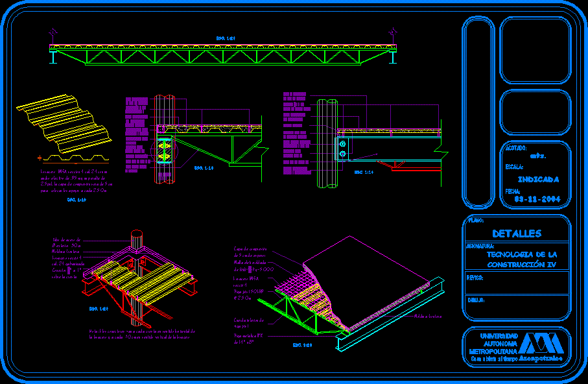Screen dimensions: 588x384
Task: Click the empty REVISO field
Action: [x=517, y=283]
